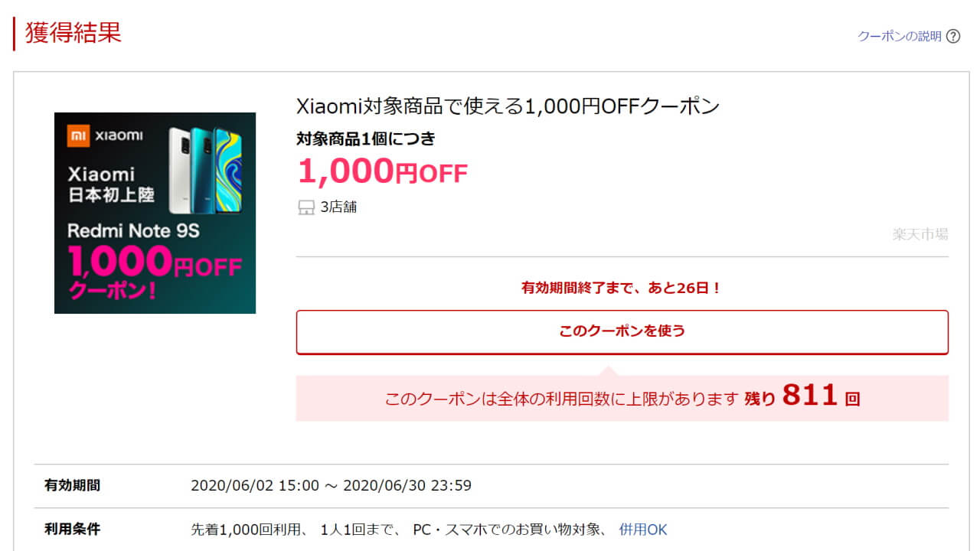Click the pink 1,000円OFF discount amount
The image size is (980, 551).
coord(382,171)
